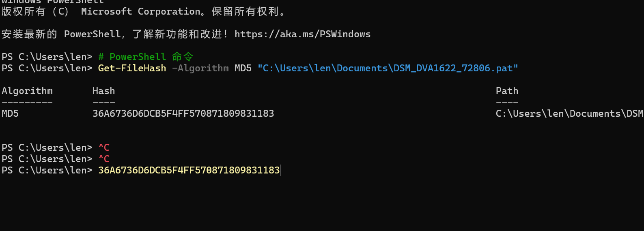Click the truncated output path C:\Users\len\Documents\DSM
This screenshot has width=644, height=231.
click(x=569, y=113)
